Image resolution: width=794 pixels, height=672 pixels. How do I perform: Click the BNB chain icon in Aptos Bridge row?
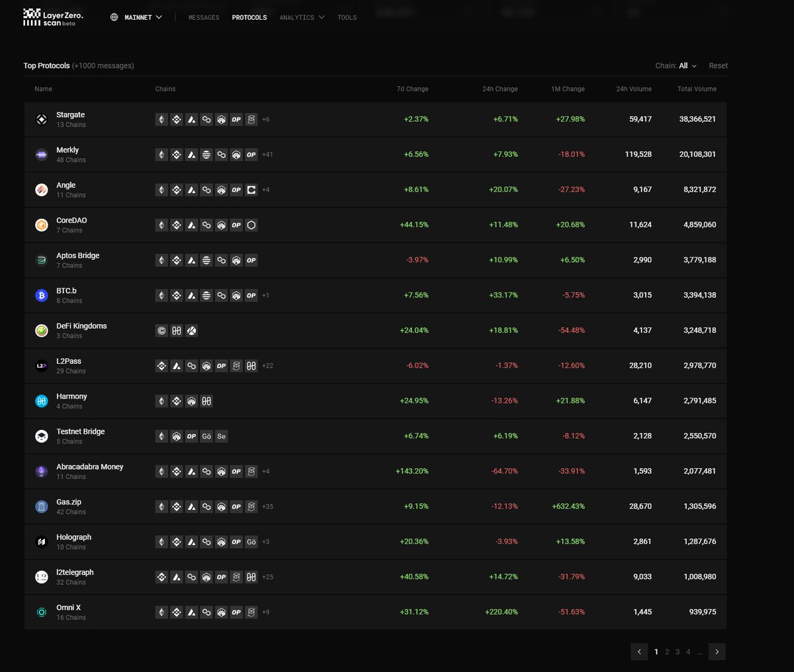(x=177, y=261)
